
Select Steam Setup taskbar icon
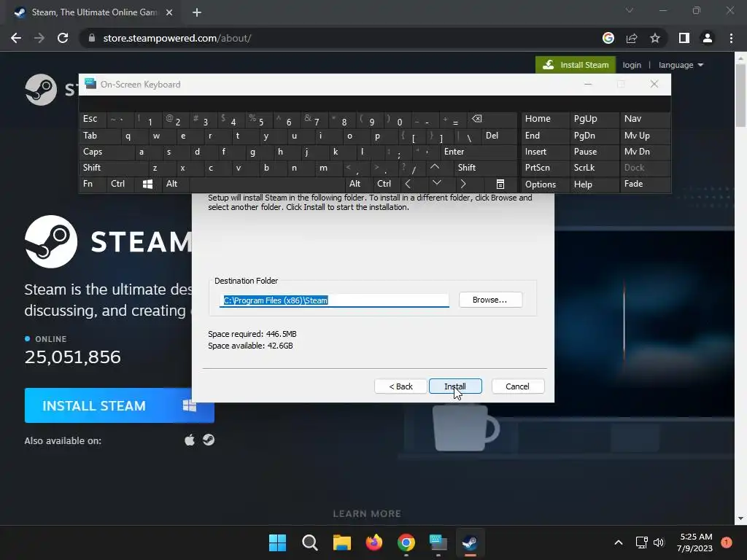pyautogui.click(x=470, y=542)
